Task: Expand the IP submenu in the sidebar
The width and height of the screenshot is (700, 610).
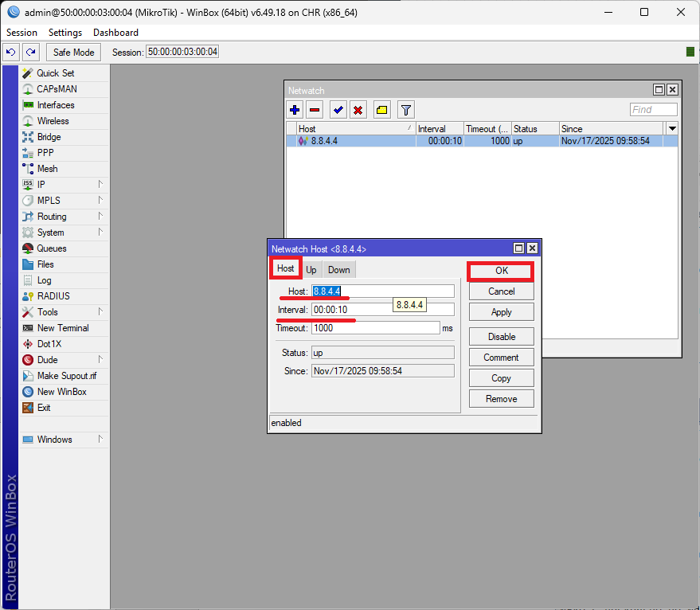Action: (x=64, y=185)
